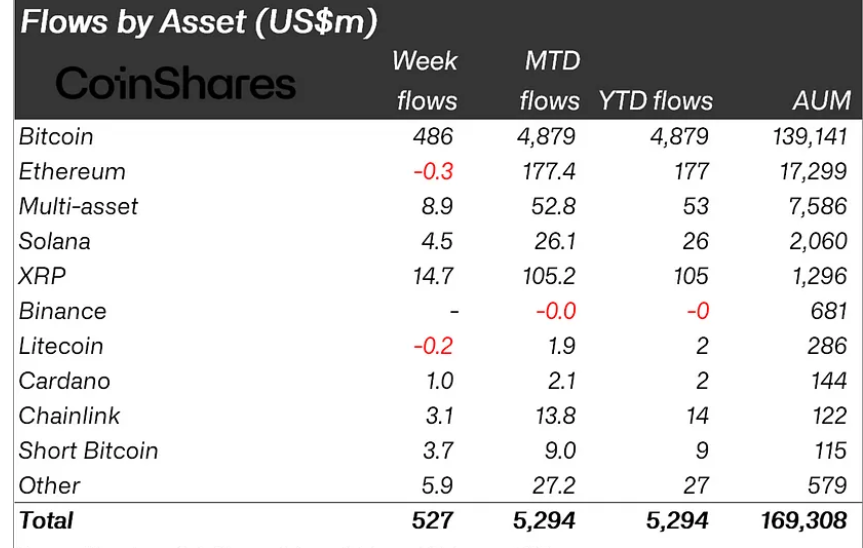Click the Binance row label
Screen dimensions: 863x548
click(62, 311)
